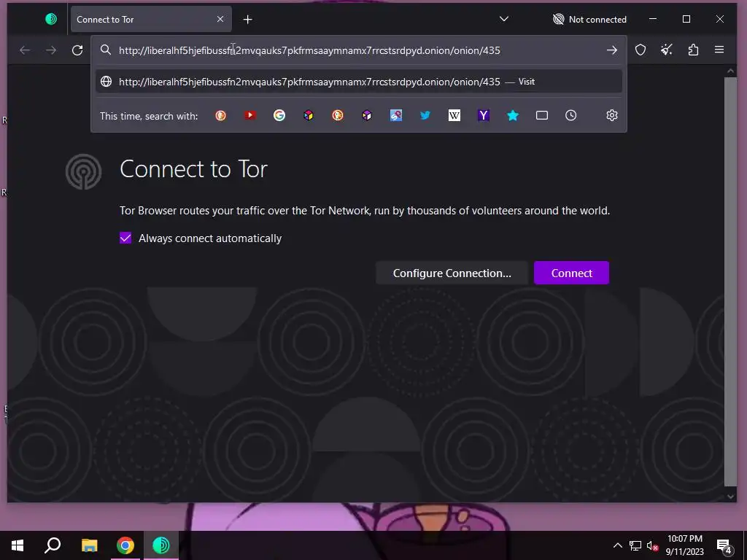Search with Yahoo Y icon

483,115
